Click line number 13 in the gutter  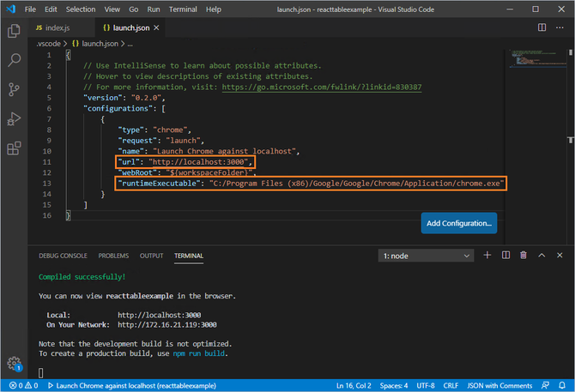46,184
